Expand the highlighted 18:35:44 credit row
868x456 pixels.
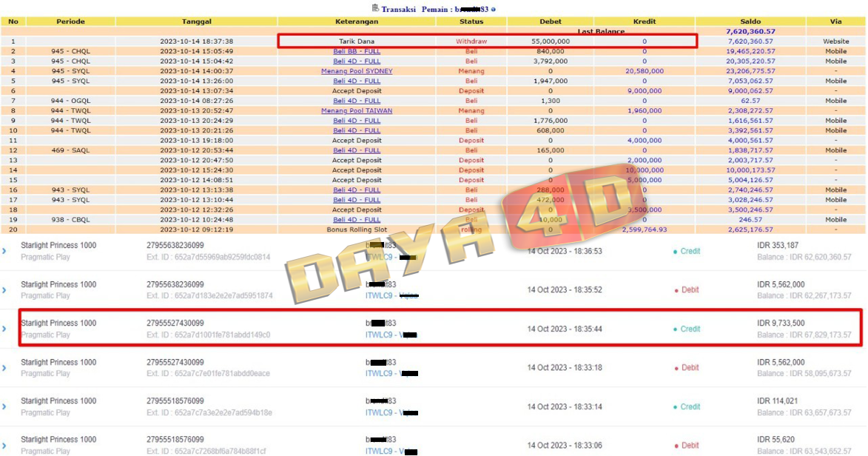(4, 329)
